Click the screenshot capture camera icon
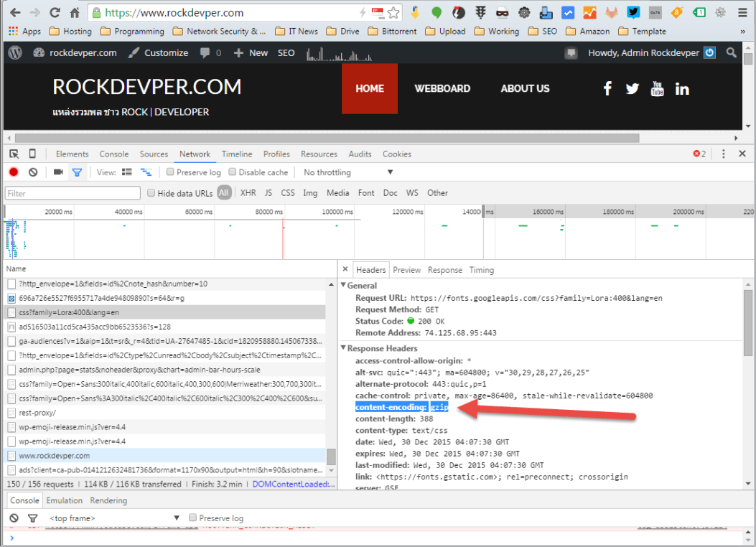The image size is (756, 547). [57, 172]
